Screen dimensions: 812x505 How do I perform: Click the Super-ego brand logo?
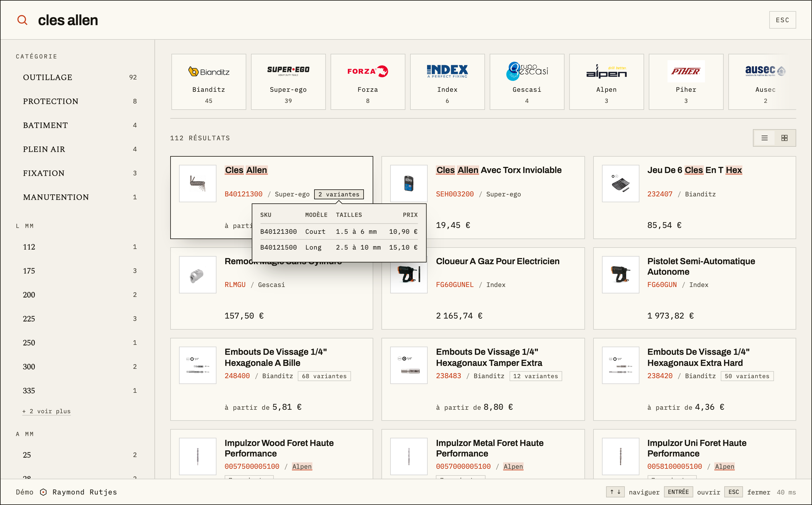coord(288,71)
